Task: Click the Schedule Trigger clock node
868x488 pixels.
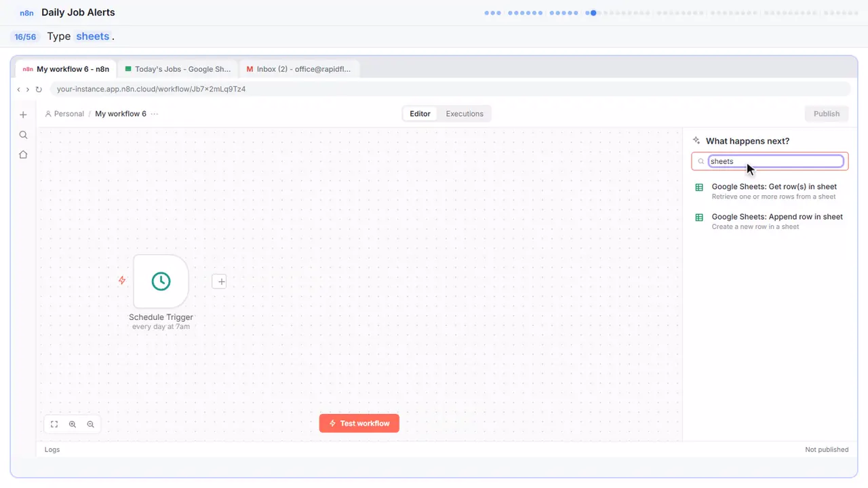Action: [161, 281]
